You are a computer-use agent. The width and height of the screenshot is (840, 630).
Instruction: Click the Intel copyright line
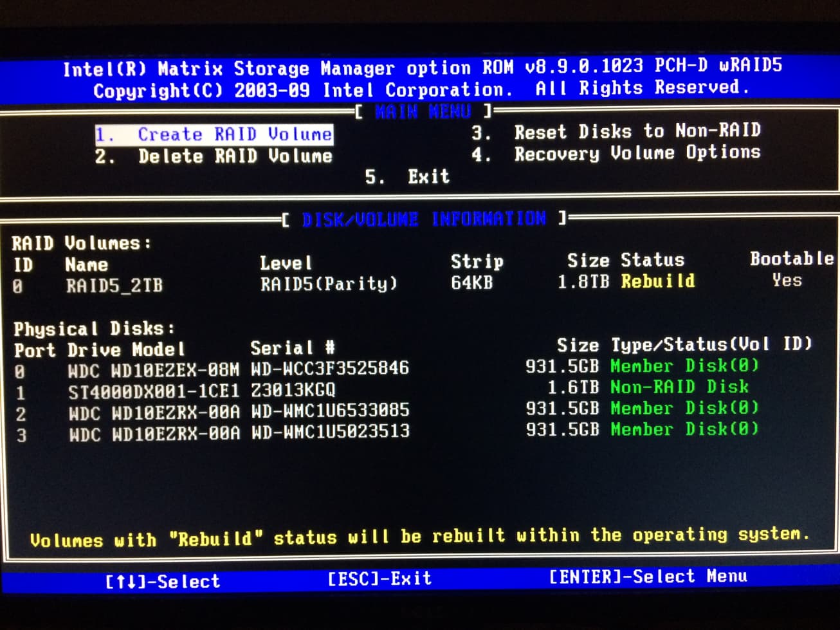421,89
